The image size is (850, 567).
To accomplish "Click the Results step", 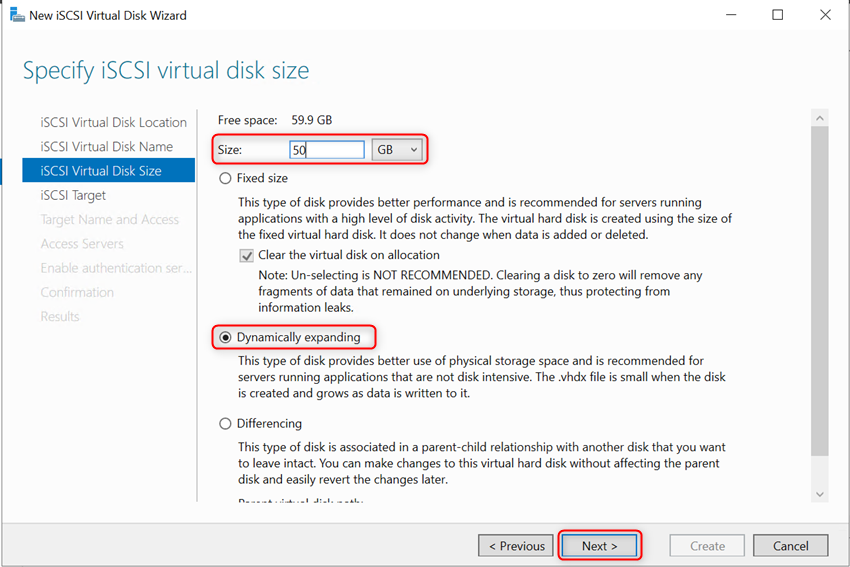I will tap(60, 317).
